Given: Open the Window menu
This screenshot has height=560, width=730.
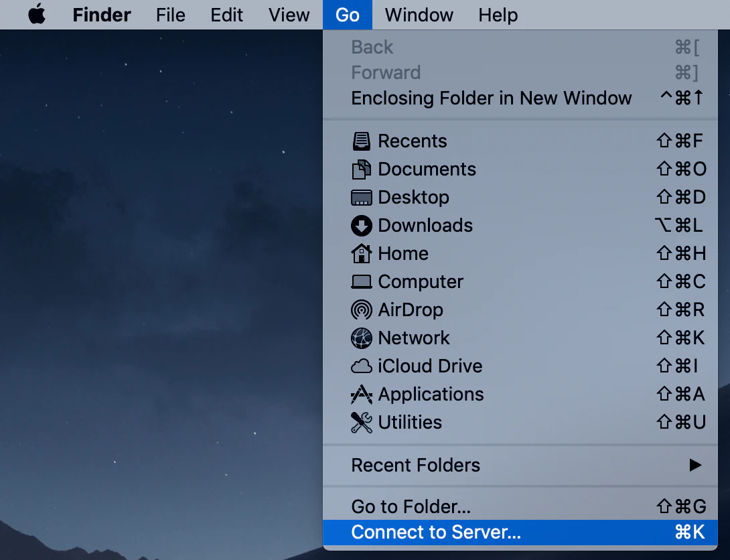Looking at the screenshot, I should point(419,15).
